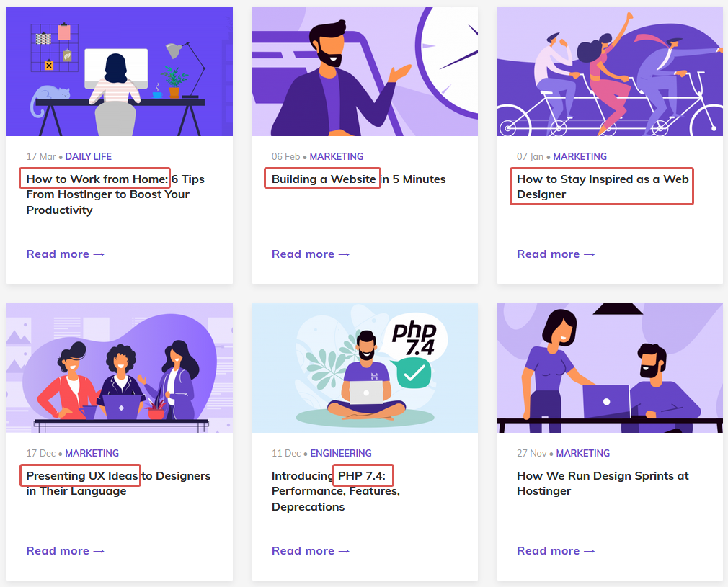Click the design sprints two-people thumbnail
The width and height of the screenshot is (728, 587).
610,367
